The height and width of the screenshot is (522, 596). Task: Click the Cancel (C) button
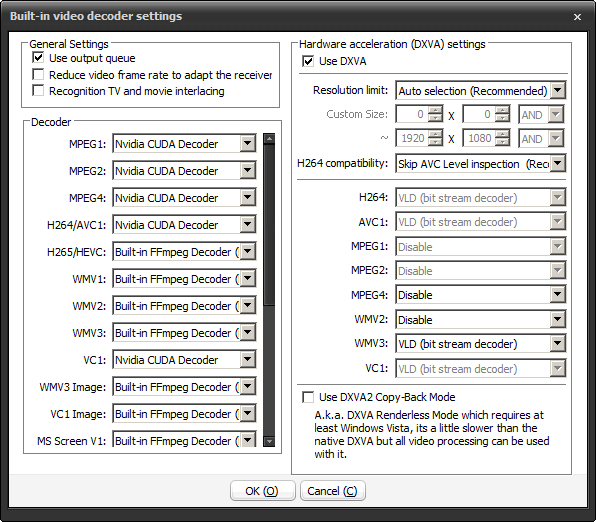333,491
